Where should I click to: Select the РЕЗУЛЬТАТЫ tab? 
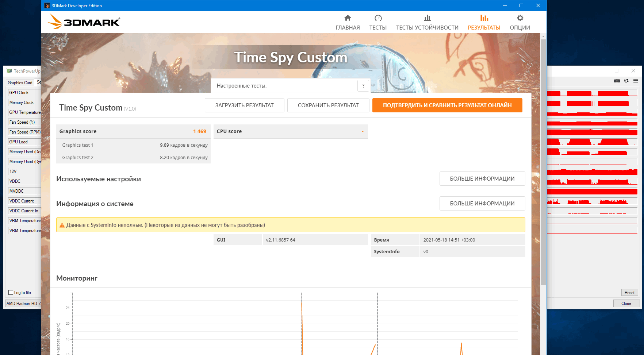(x=484, y=23)
